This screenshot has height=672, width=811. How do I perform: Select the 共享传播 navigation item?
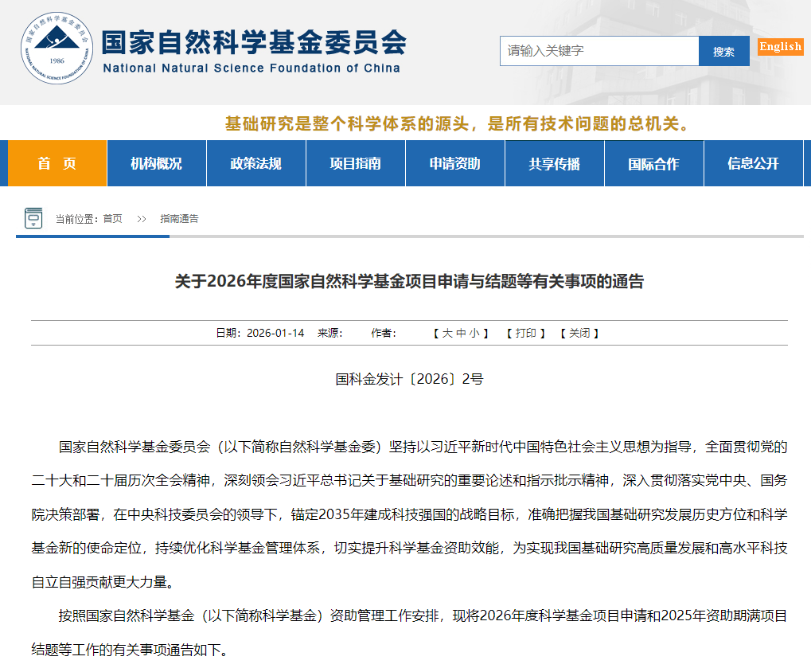click(555, 163)
